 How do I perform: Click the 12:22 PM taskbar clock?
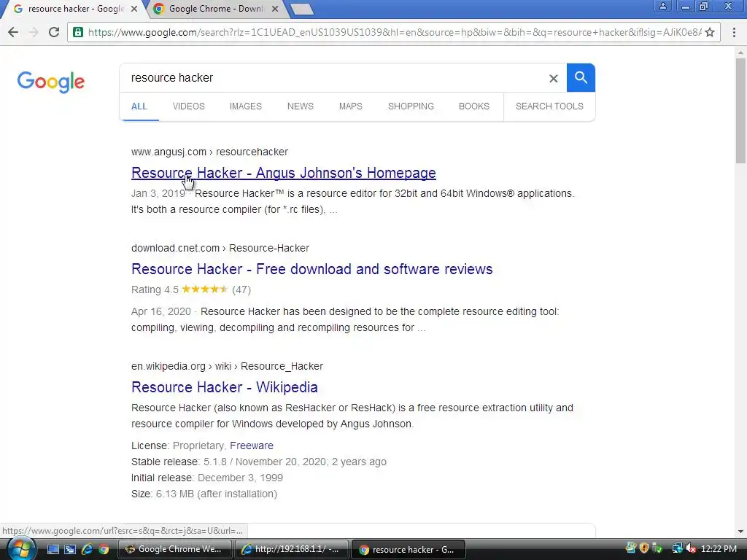tap(719, 549)
